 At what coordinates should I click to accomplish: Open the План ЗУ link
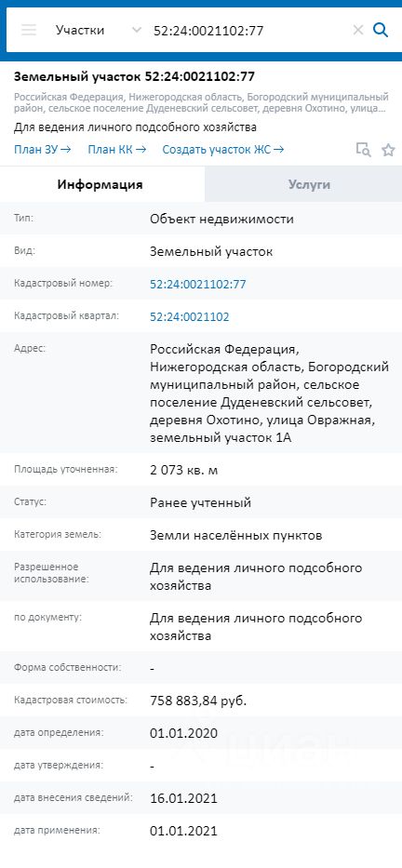[43, 150]
